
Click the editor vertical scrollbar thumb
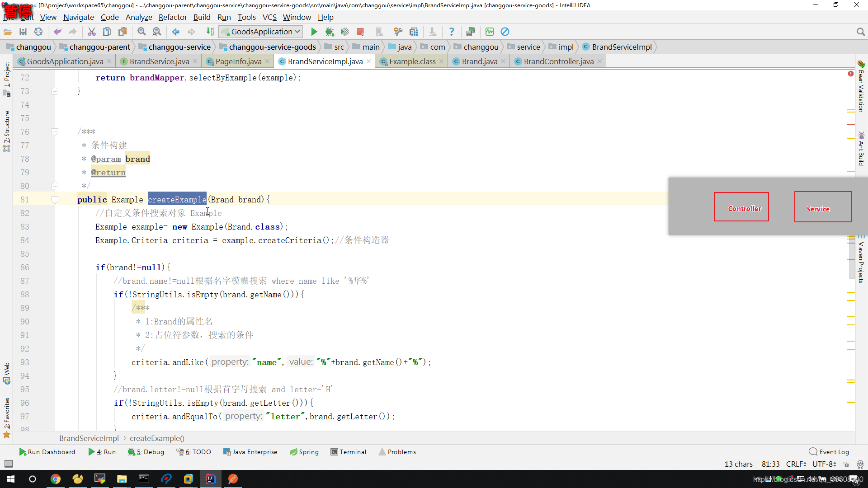[x=851, y=258]
